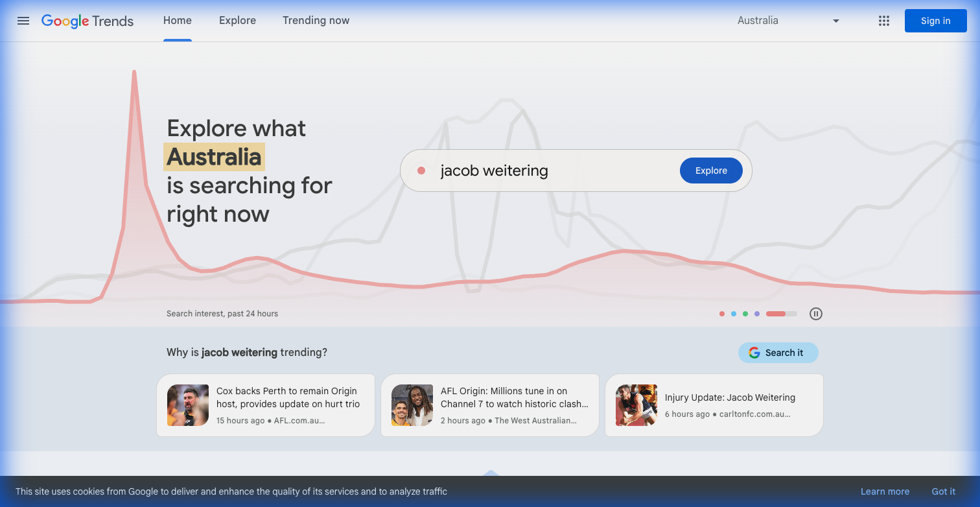Image resolution: width=980 pixels, height=507 pixels.
Task: Open the Google apps grid
Action: [x=884, y=21]
